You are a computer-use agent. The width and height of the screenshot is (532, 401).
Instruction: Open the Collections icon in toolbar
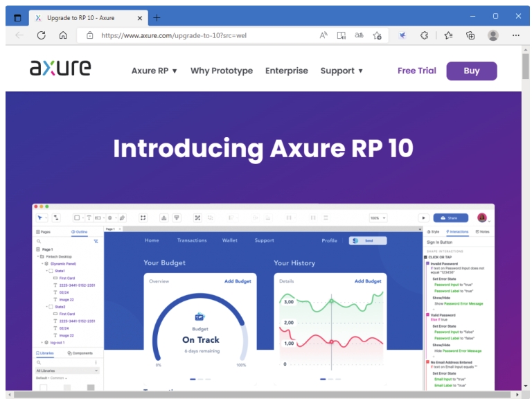[470, 35]
